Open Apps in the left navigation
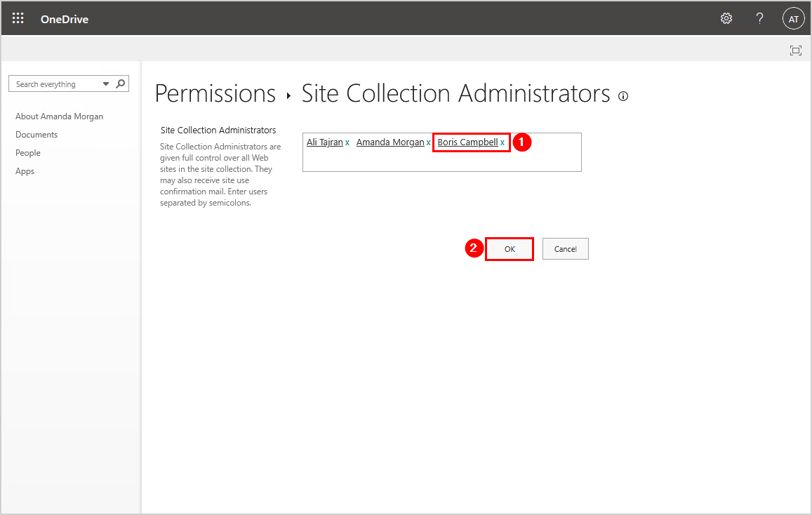 click(25, 171)
